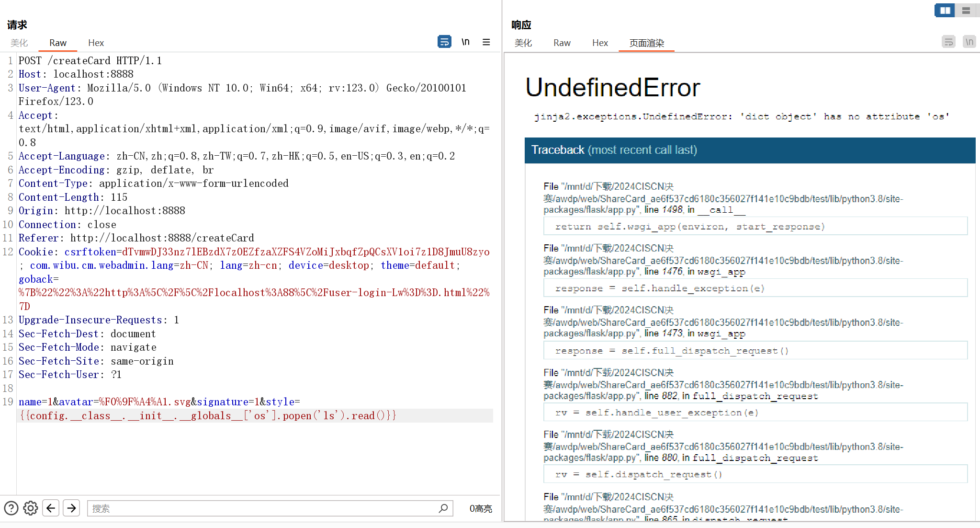Screen dimensions: 980x528
Task: Click the csrftoken cookie value
Action: coord(305,252)
